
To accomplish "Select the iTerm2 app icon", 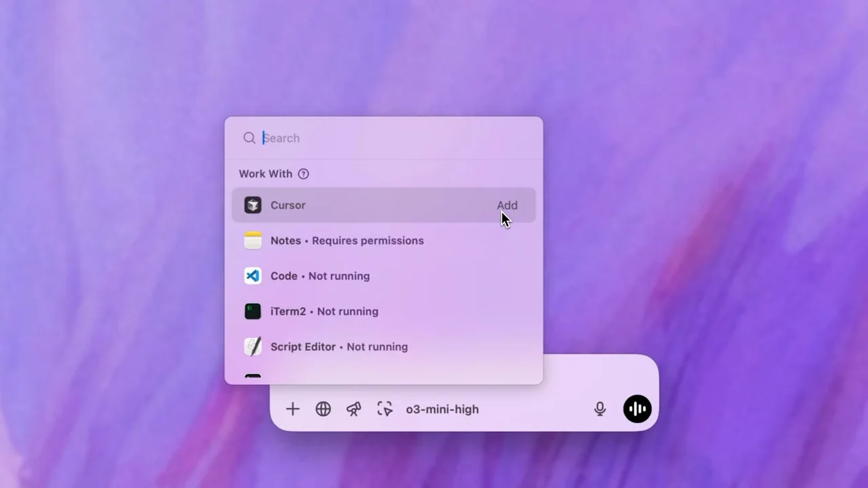I will [253, 311].
